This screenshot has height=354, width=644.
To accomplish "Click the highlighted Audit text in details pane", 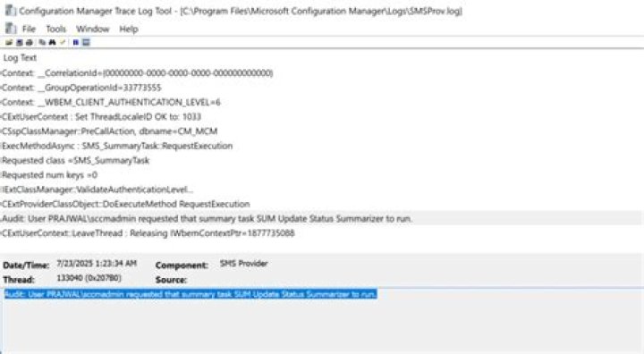I will 191,294.
